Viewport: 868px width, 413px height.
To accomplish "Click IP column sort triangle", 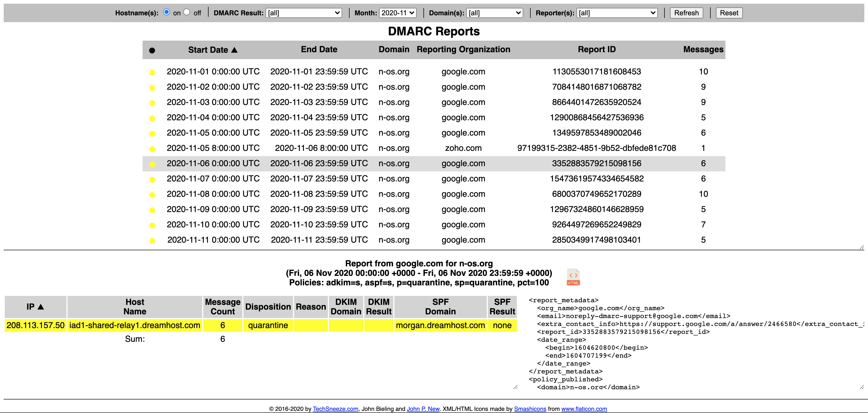I will point(41,307).
